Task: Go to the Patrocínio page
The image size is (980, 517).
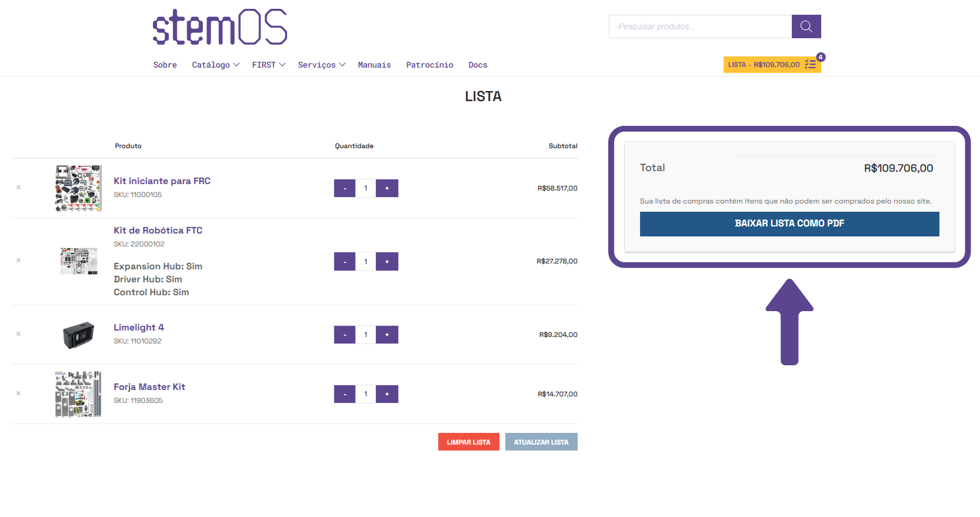Action: click(429, 65)
